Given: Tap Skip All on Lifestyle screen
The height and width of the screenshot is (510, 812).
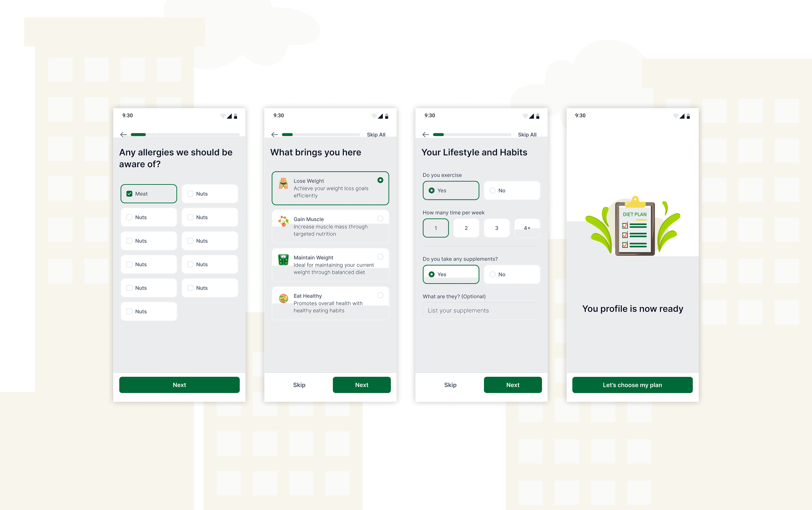Looking at the screenshot, I should [527, 135].
